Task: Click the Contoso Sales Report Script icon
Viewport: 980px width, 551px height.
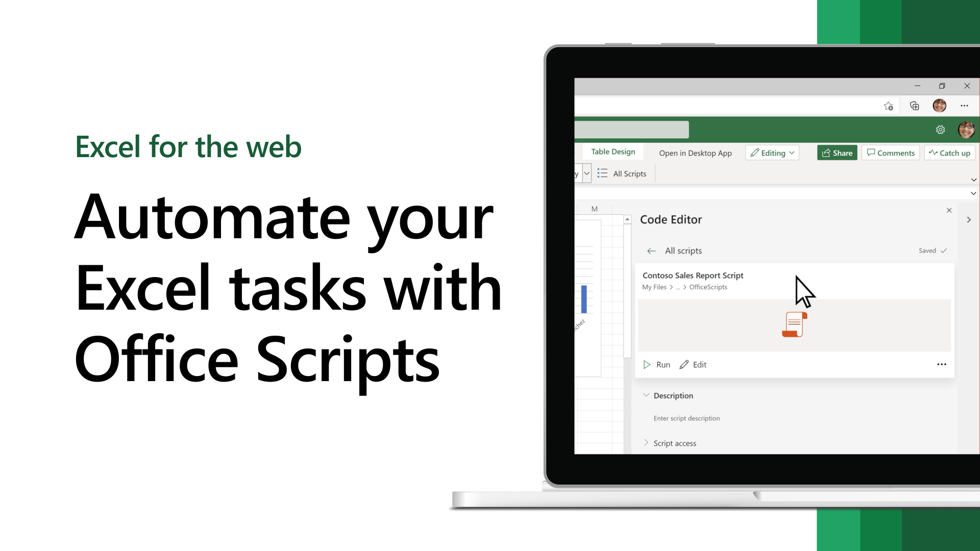Action: [x=795, y=324]
